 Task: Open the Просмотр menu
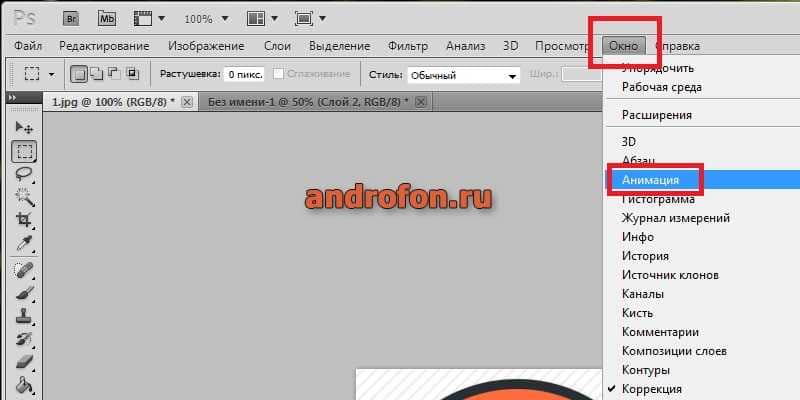[x=561, y=46]
